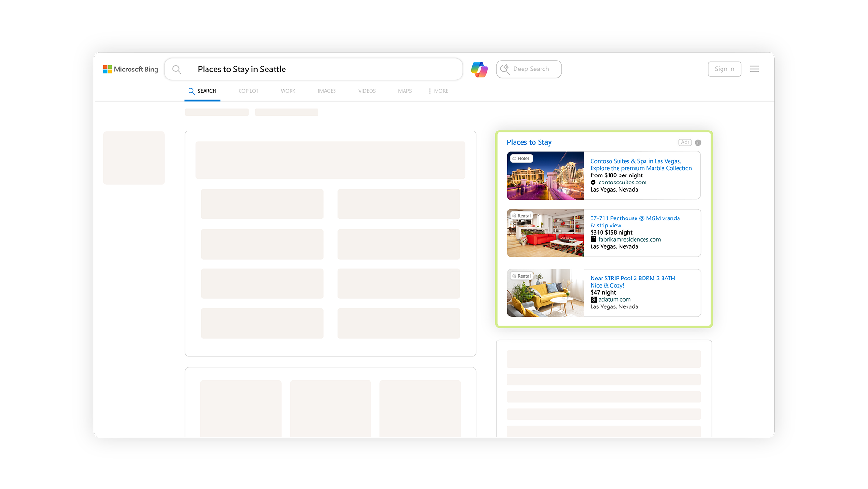The width and height of the screenshot is (868, 489).
Task: Click the search query text field
Action: (321, 70)
